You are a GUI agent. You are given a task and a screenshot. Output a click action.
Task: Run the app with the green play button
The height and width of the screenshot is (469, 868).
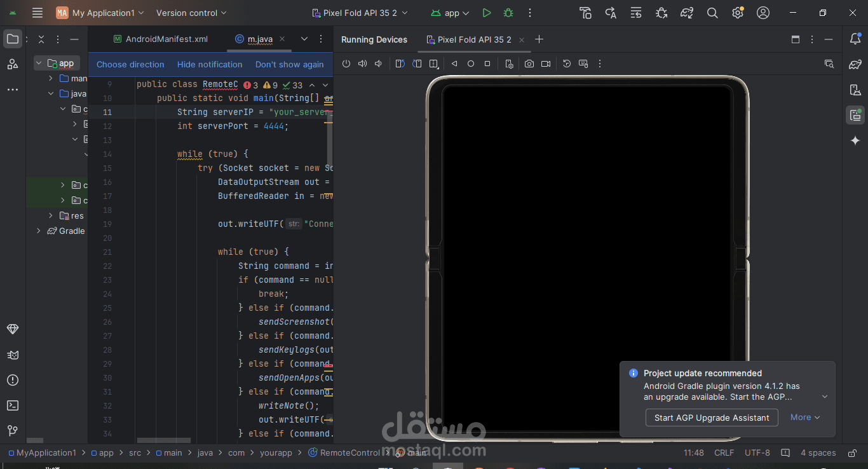pos(487,13)
